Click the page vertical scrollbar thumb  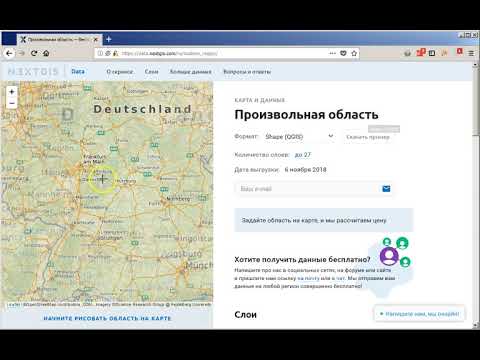pyautogui.click(x=476, y=102)
